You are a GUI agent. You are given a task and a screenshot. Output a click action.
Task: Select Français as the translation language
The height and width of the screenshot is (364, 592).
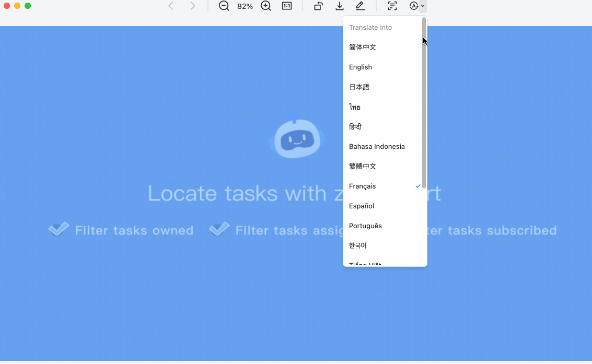(x=362, y=186)
